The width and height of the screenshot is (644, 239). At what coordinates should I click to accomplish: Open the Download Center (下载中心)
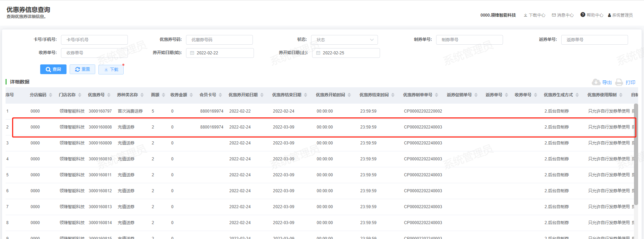[535, 15]
